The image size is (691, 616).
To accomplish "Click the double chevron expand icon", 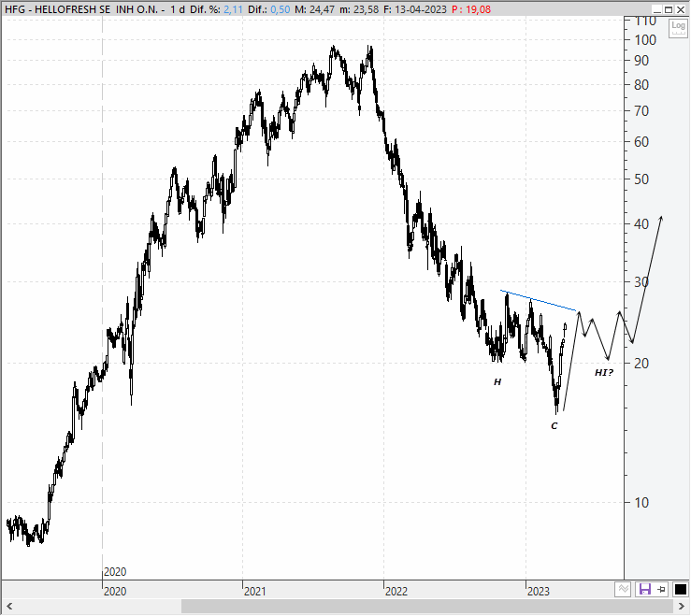I will click(x=623, y=590).
